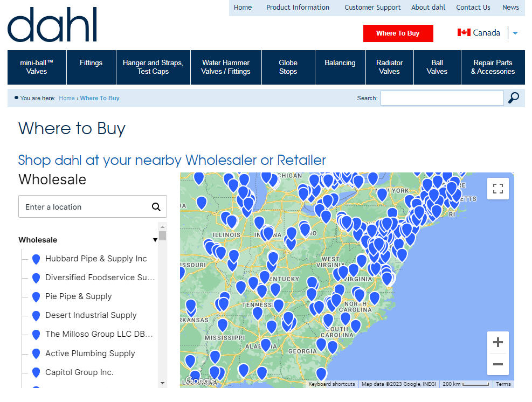Open the country selector dropdown arrow
Image resolution: width=532 pixels, height=402 pixels.
[x=515, y=33]
